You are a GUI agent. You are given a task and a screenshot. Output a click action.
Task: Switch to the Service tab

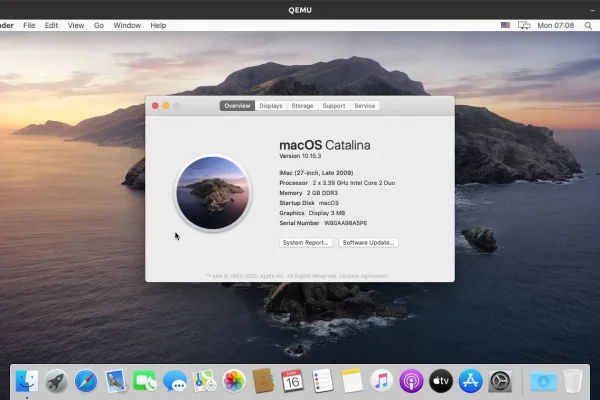(365, 106)
